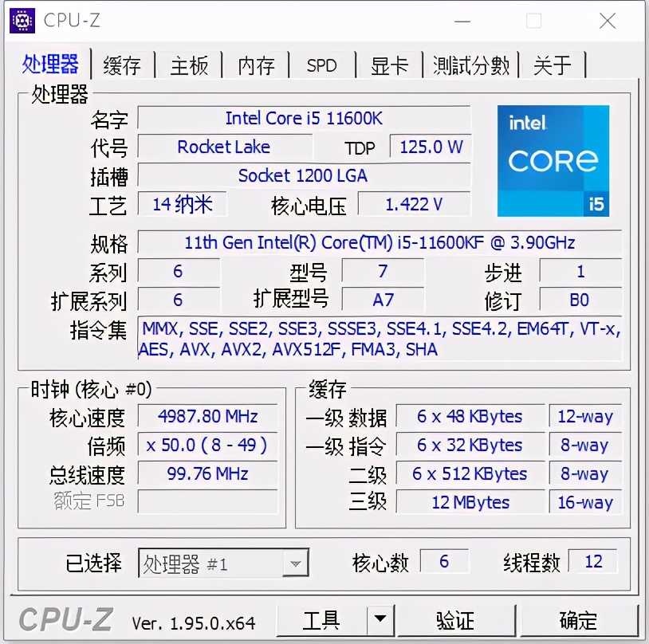Click the 名字 field showing Intel Core i5 11600K
Image resolution: width=649 pixels, height=644 pixels.
pyautogui.click(x=305, y=118)
